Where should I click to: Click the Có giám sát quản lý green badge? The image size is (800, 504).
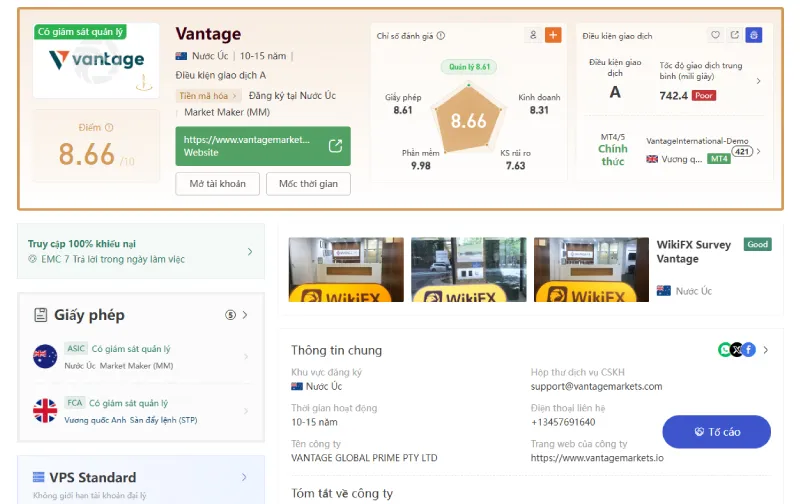tap(80, 32)
